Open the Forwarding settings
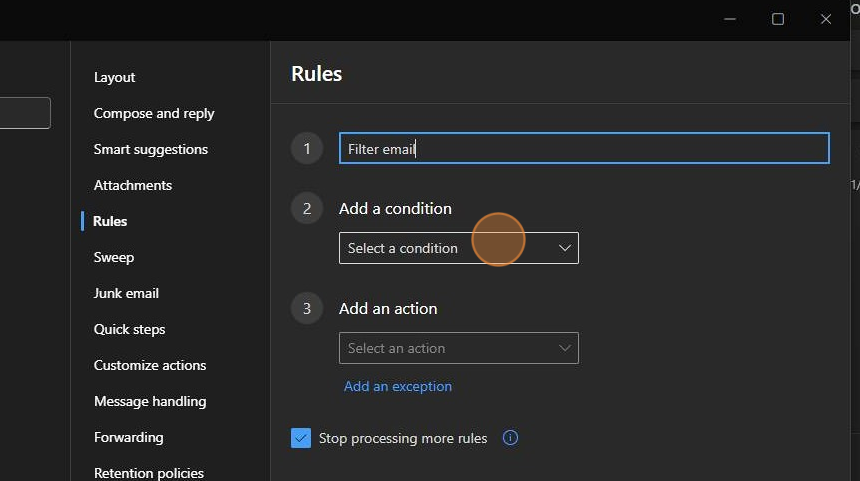Viewport: 860px width, 481px height. [128, 437]
